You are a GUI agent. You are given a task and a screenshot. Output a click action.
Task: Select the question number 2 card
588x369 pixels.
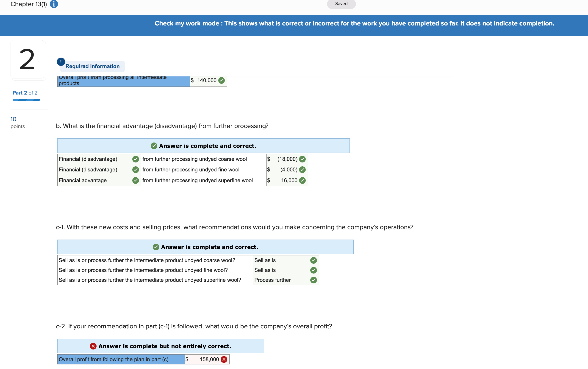click(27, 59)
